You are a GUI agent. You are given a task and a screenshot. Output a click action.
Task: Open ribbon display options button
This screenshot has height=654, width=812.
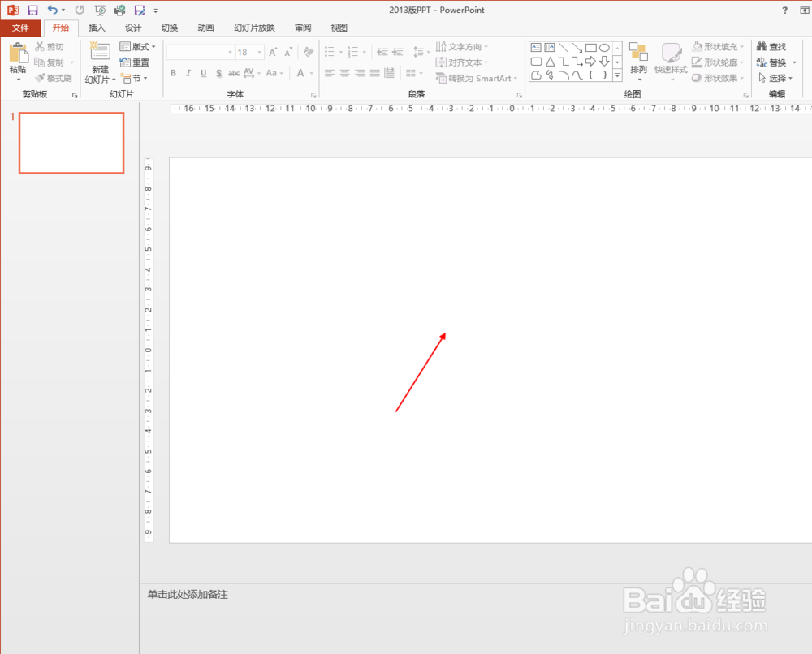804,10
